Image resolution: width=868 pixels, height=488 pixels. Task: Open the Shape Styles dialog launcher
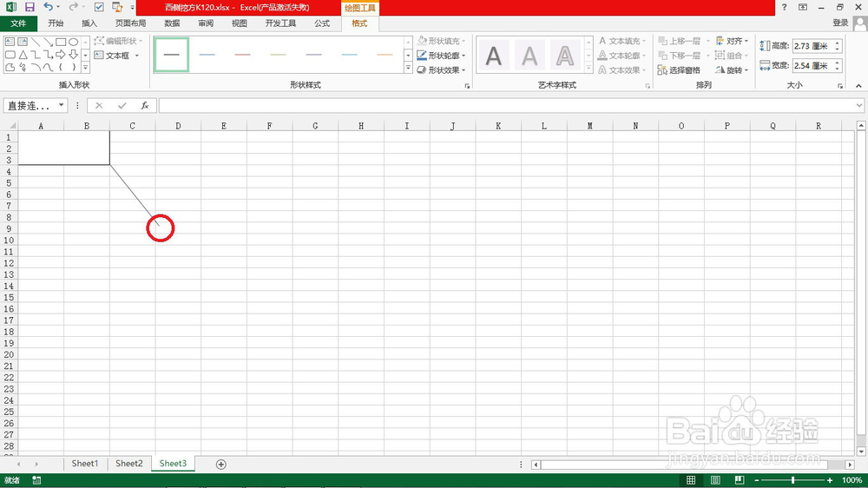click(x=467, y=86)
